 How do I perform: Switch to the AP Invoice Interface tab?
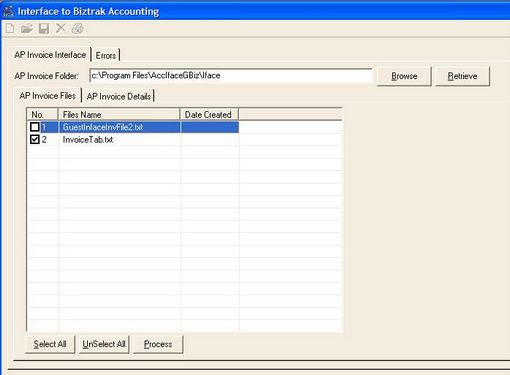coord(50,55)
